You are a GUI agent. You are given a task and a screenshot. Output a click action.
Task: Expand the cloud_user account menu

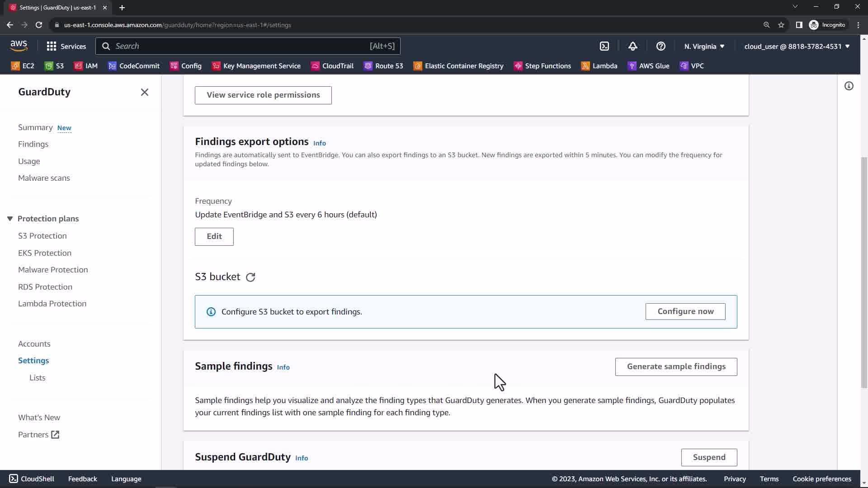(797, 46)
